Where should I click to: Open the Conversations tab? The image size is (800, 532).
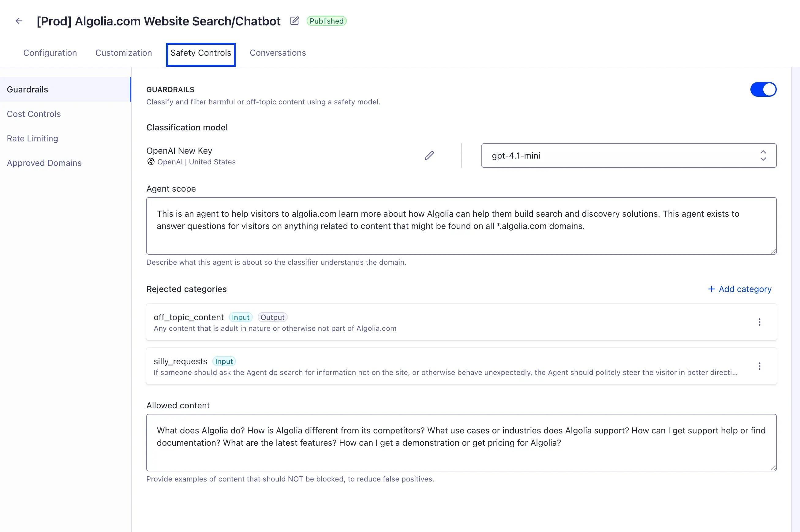[x=278, y=53]
